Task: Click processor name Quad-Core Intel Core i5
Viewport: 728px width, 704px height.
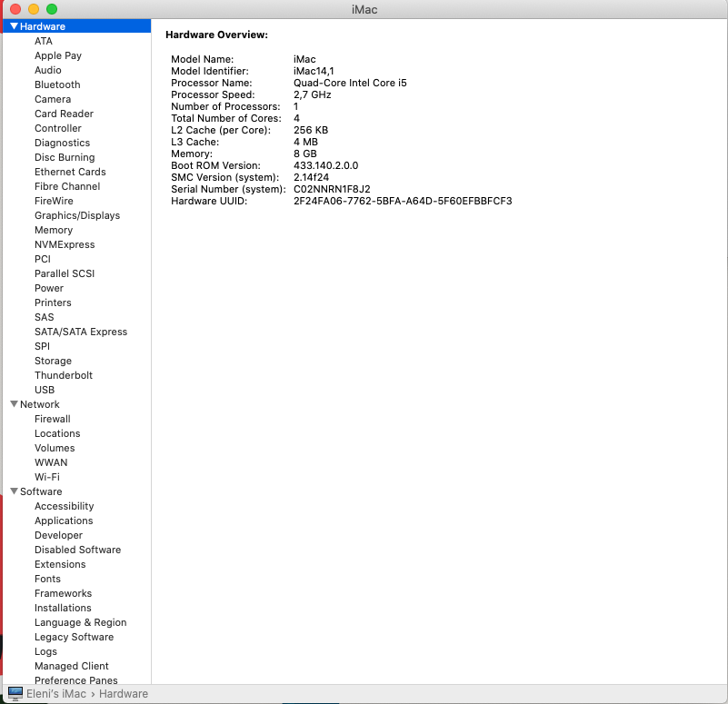Action: [350, 83]
